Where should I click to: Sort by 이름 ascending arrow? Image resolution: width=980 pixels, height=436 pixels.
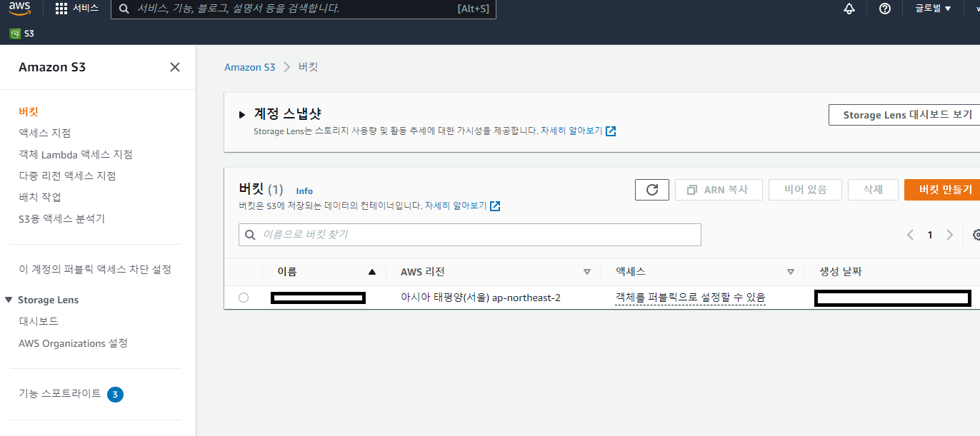pyautogui.click(x=371, y=272)
